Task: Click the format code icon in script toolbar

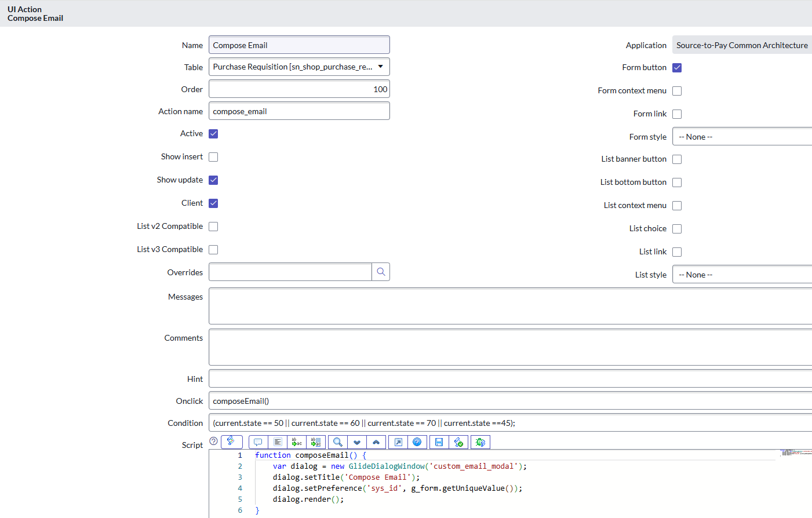Action: pos(278,442)
